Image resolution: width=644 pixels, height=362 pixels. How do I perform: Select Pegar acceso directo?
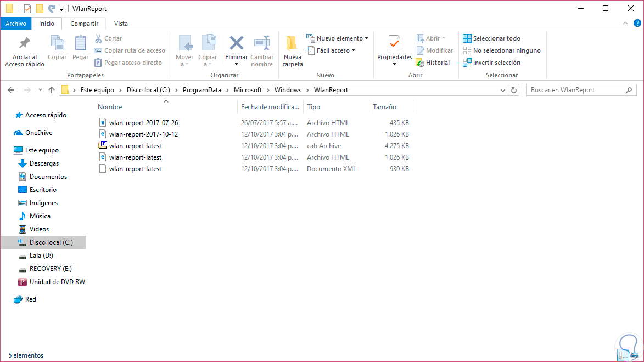coord(128,63)
